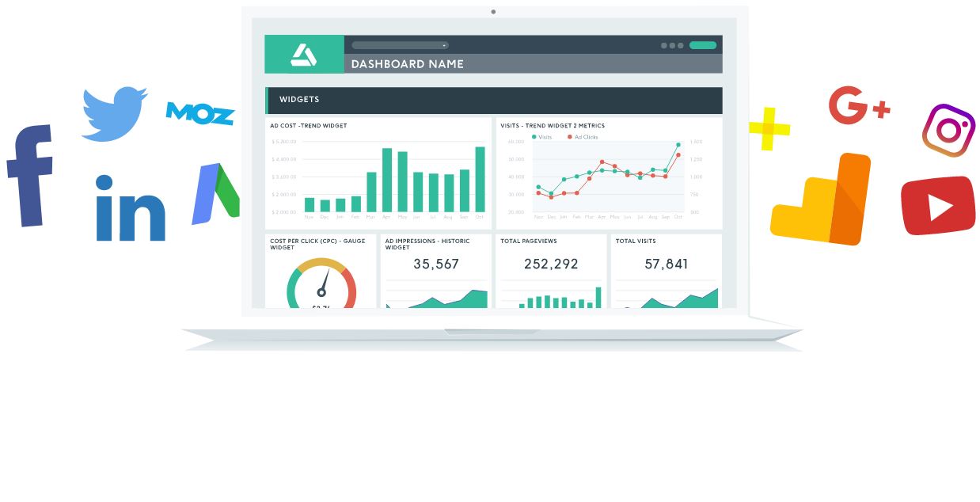The height and width of the screenshot is (502, 980).
Task: Click the 252,292 pageviews value
Action: 551,264
